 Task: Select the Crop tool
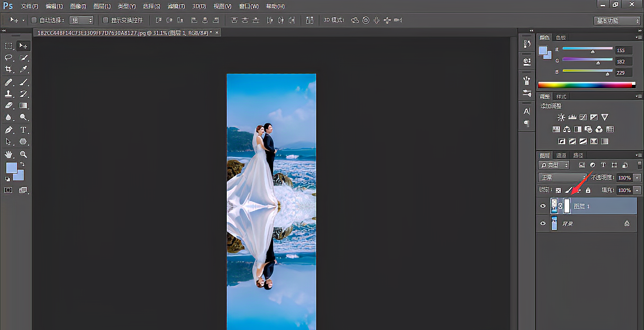[x=8, y=69]
